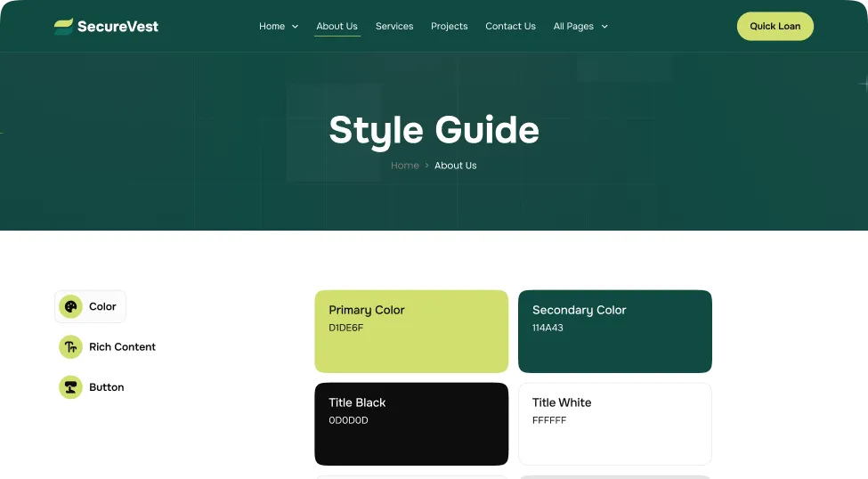
Task: Click the breadcrumb separator arrow
Action: click(426, 166)
